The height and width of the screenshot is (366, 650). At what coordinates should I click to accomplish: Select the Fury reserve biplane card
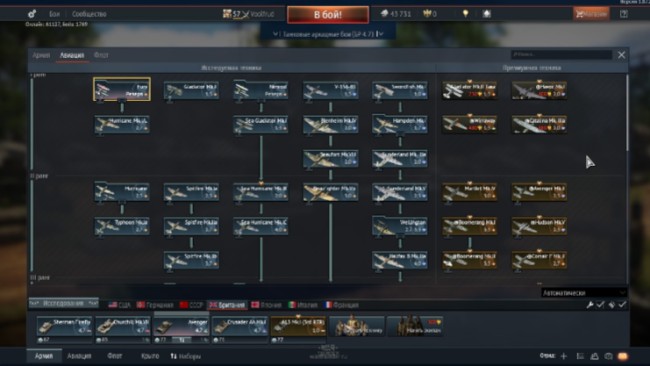[x=122, y=89]
